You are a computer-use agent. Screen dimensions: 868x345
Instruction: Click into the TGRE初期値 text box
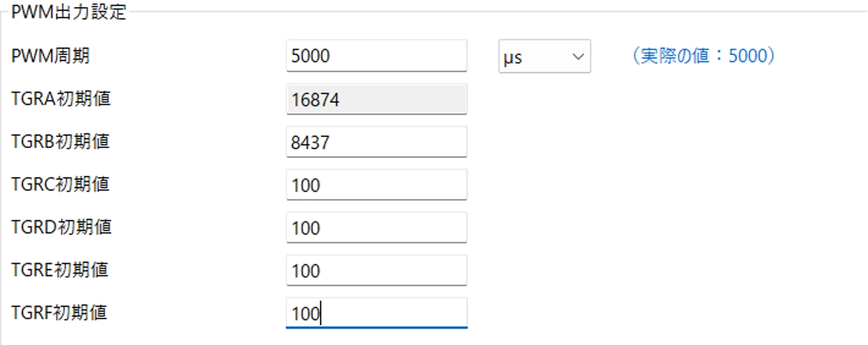pos(376,270)
